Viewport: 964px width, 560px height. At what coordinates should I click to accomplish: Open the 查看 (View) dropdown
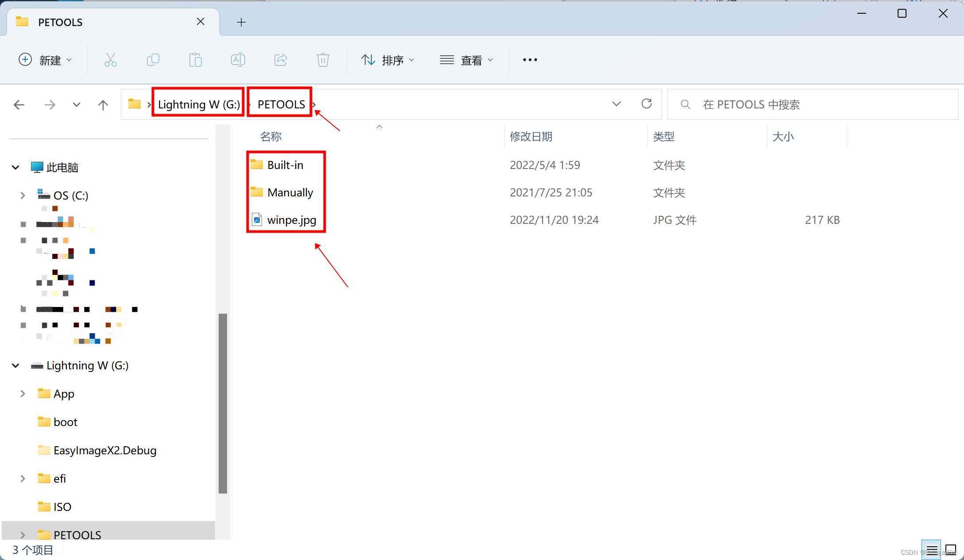coord(467,60)
